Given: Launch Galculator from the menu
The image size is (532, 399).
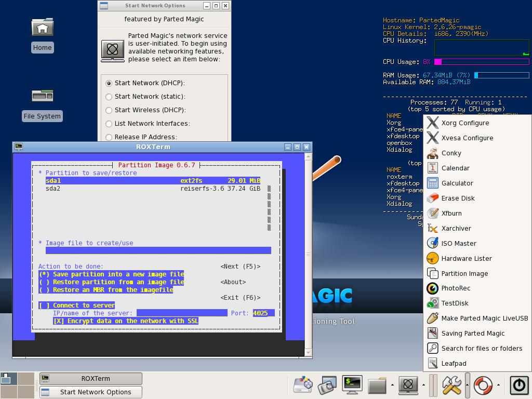Looking at the screenshot, I should (x=477, y=183).
